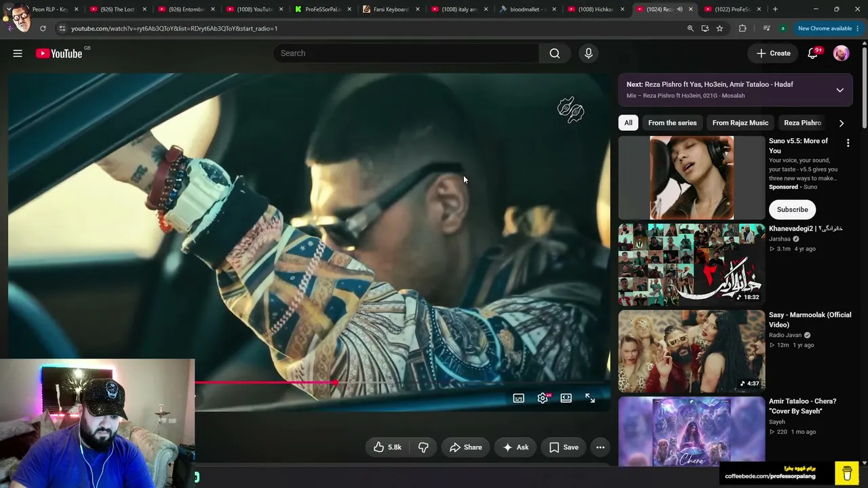The width and height of the screenshot is (868, 488).
Task: Toggle subtitles on the video player
Action: [x=519, y=399]
